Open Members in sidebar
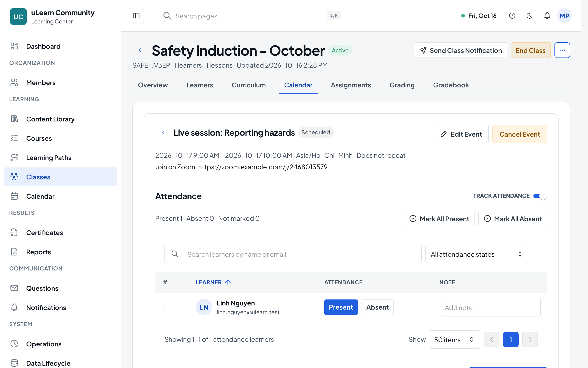 [x=60, y=83]
